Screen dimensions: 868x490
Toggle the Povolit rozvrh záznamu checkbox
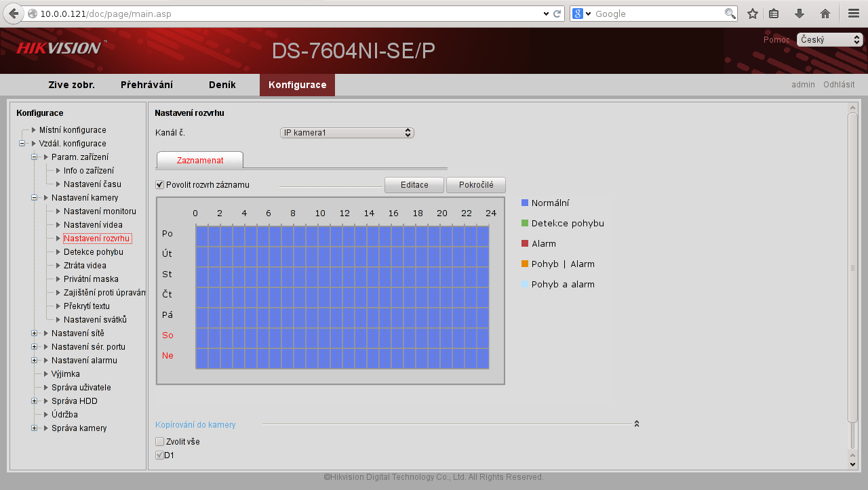coord(160,184)
